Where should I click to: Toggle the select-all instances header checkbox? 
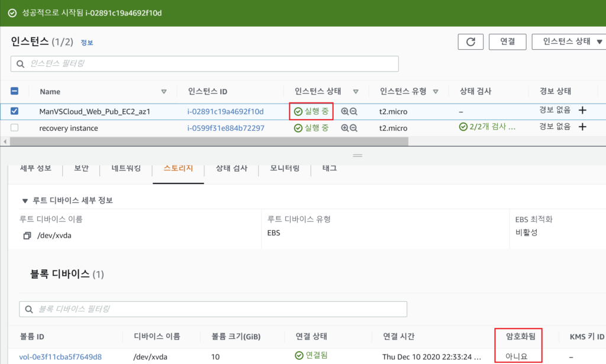tap(15, 91)
